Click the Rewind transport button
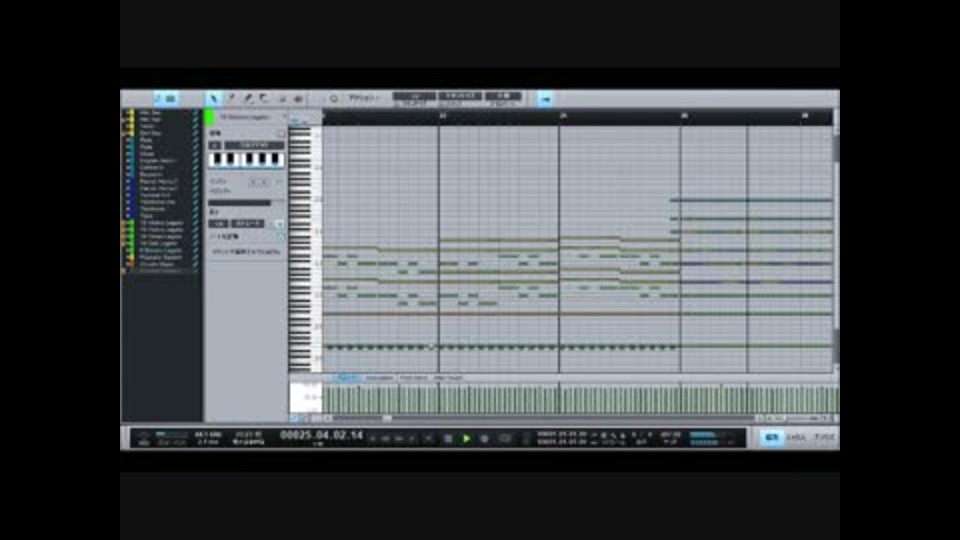Viewport: 960px width, 540px height. [386, 438]
